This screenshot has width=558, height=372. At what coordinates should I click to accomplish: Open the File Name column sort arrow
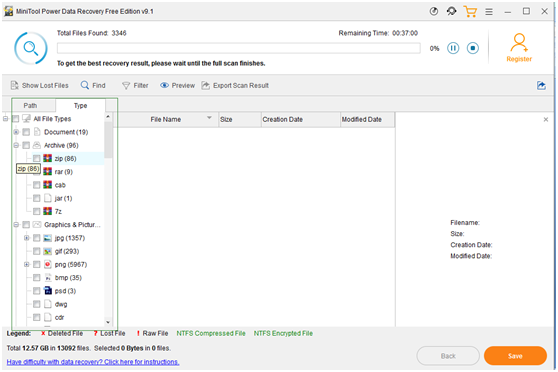(209, 118)
